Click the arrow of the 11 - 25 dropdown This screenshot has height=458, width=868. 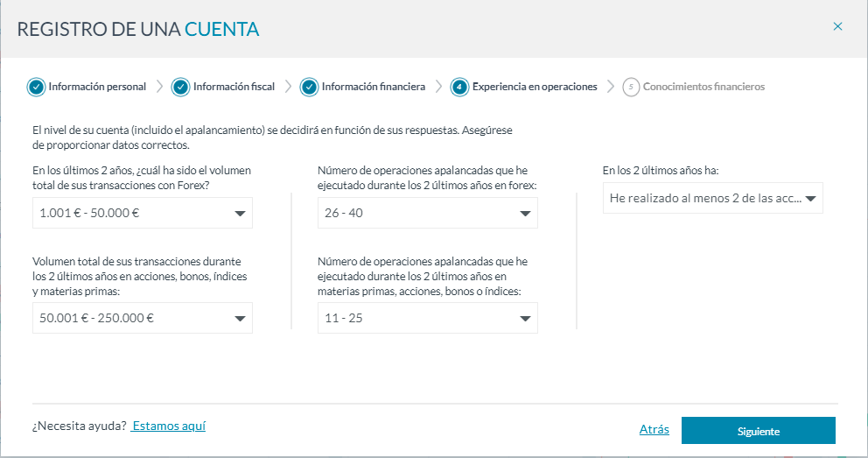525,319
